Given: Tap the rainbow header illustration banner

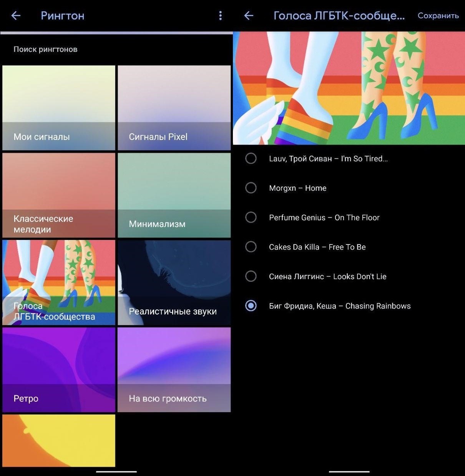Looking at the screenshot, I should [x=349, y=88].
